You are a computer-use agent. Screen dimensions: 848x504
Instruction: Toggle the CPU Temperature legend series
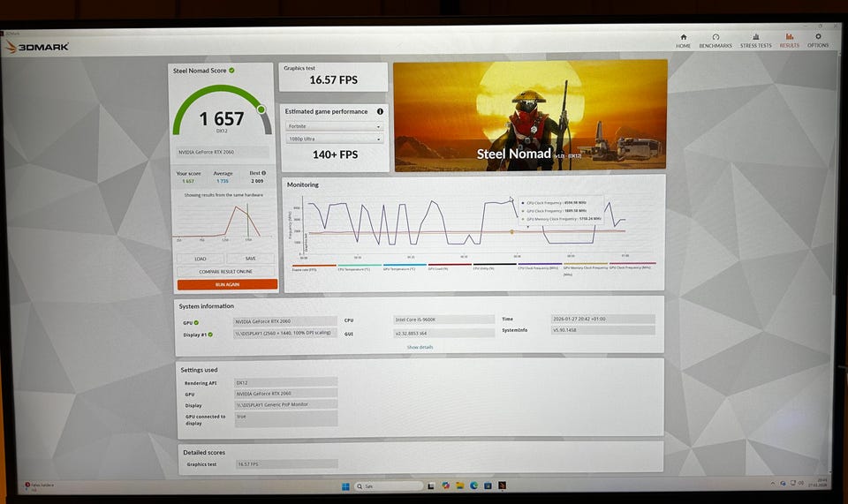tap(360, 267)
